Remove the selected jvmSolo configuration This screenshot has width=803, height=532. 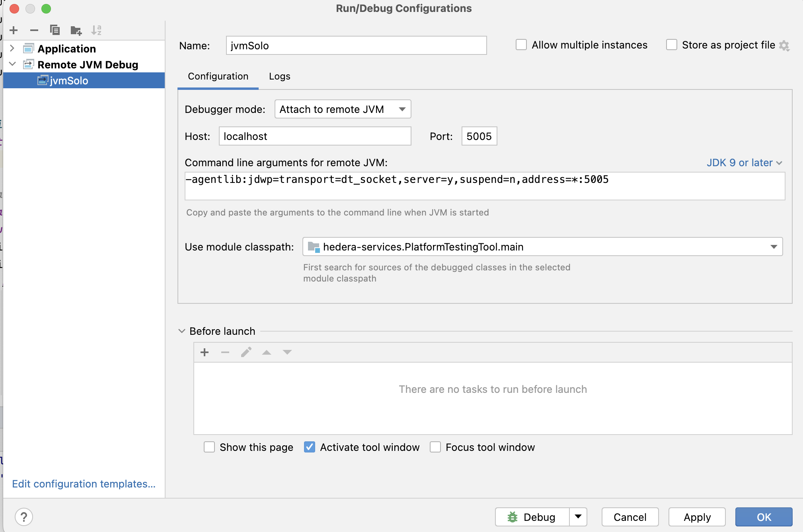[x=34, y=30]
